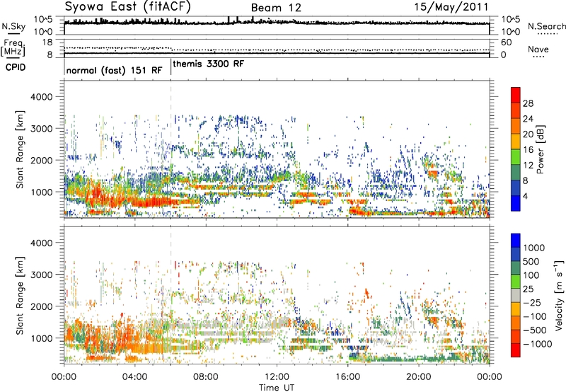The image size is (566, 392).
Task: Click velocity panel 'Slant Range [km]' label
Action: 20,295
